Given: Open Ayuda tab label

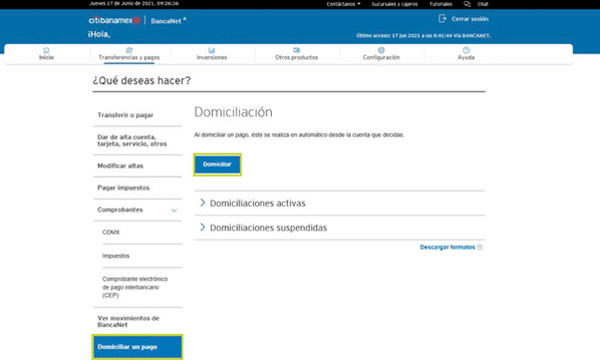Looking at the screenshot, I should pyautogui.click(x=466, y=57).
